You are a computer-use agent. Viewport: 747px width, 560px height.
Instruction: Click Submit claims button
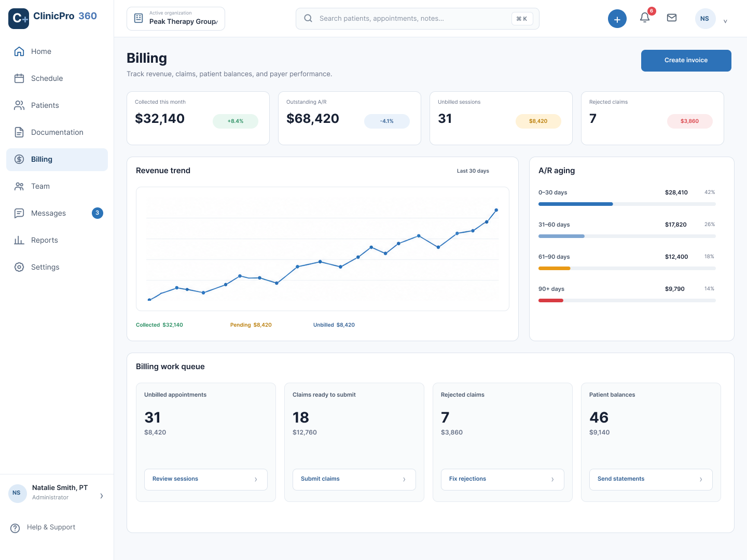click(x=354, y=480)
